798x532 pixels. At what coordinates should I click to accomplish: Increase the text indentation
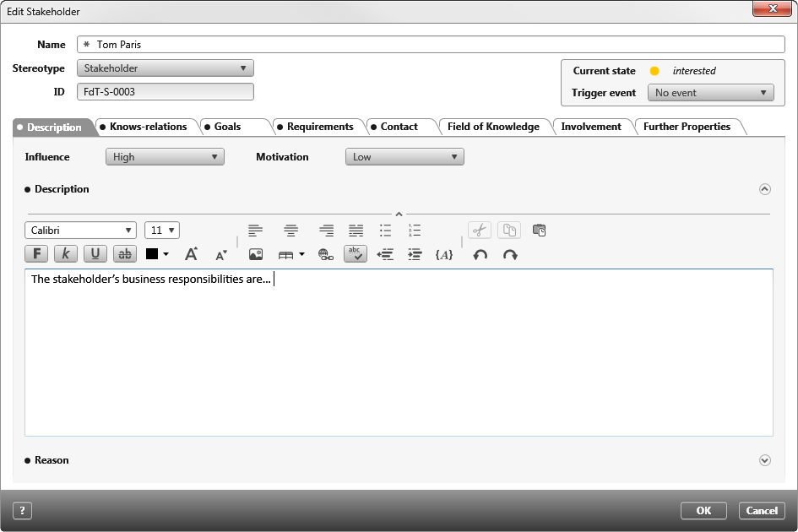(415, 253)
